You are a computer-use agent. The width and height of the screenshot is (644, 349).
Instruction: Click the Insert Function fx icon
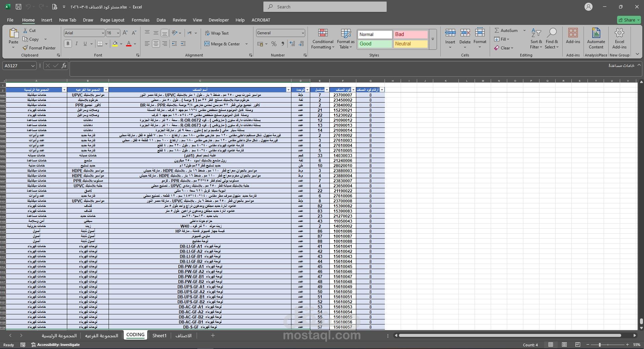(x=64, y=66)
